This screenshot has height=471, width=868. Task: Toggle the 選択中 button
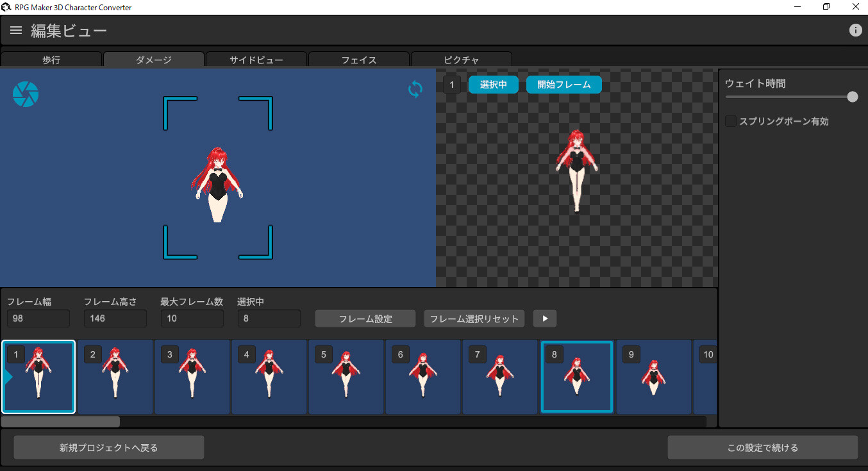[493, 84]
